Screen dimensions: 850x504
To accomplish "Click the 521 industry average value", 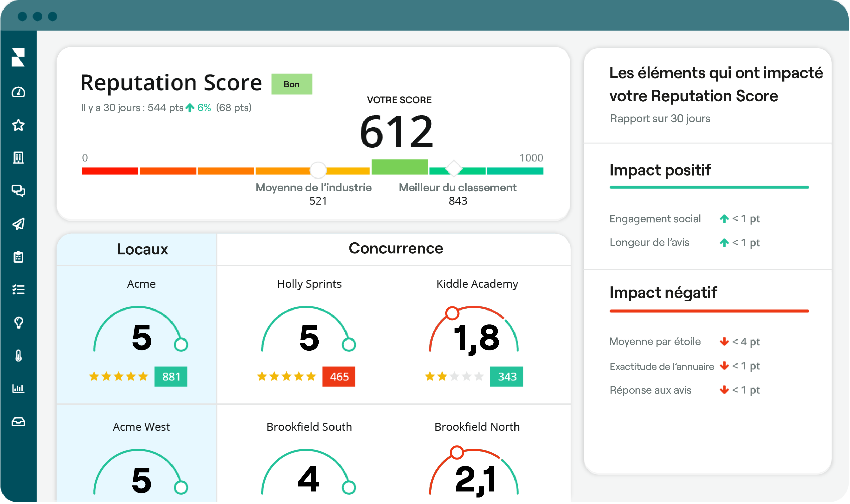I will pyautogui.click(x=319, y=201).
